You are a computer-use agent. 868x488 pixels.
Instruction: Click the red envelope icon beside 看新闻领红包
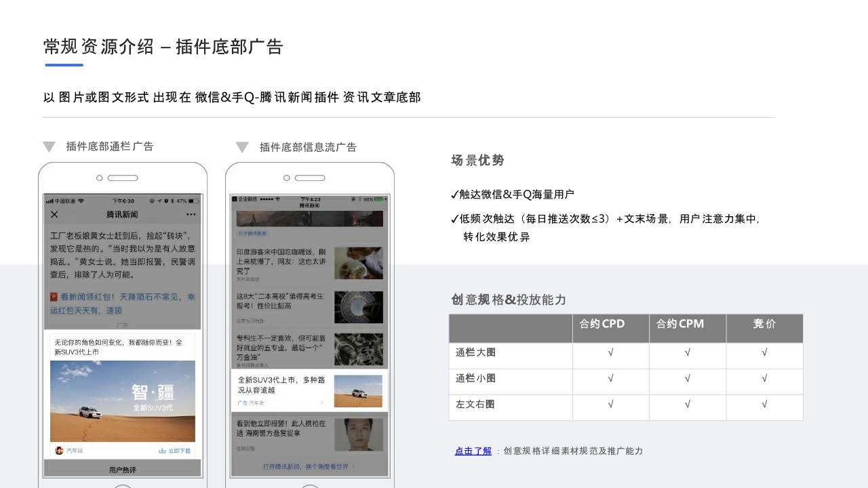coord(54,296)
